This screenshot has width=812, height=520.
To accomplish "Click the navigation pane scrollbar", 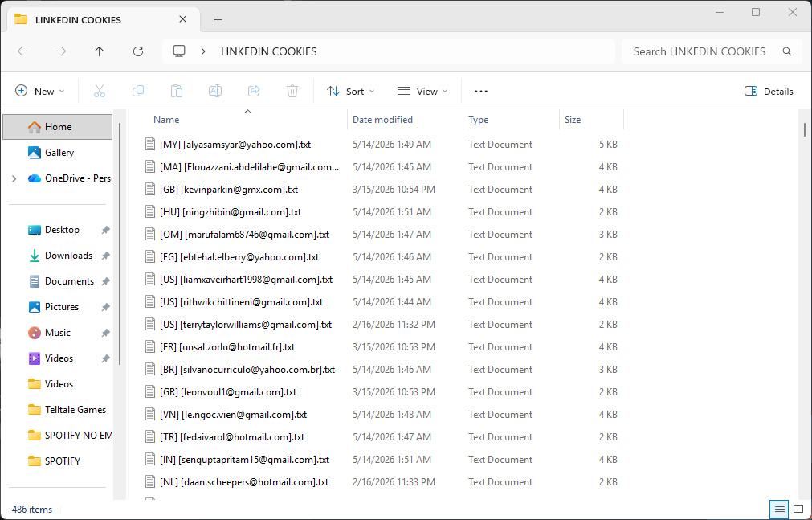I will pyautogui.click(x=120, y=244).
